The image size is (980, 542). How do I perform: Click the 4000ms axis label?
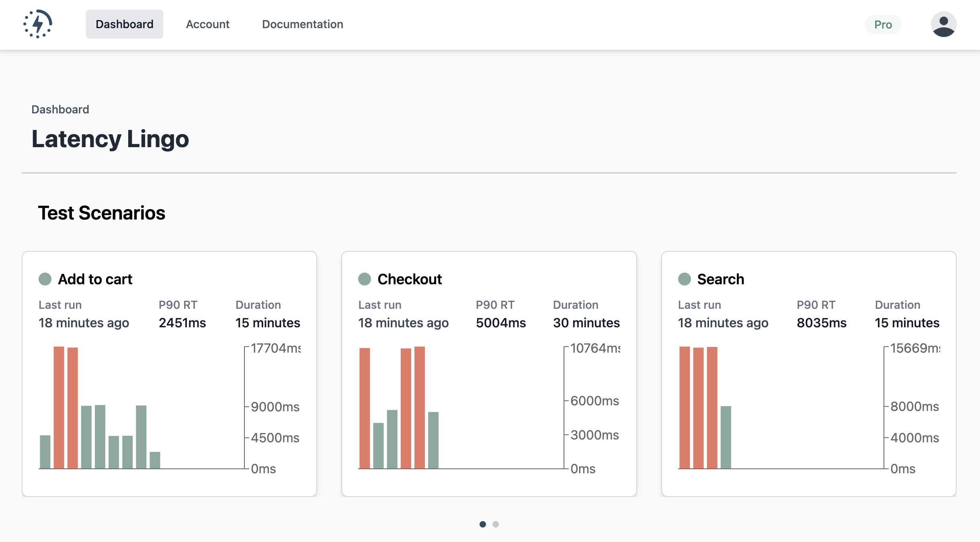[915, 438]
